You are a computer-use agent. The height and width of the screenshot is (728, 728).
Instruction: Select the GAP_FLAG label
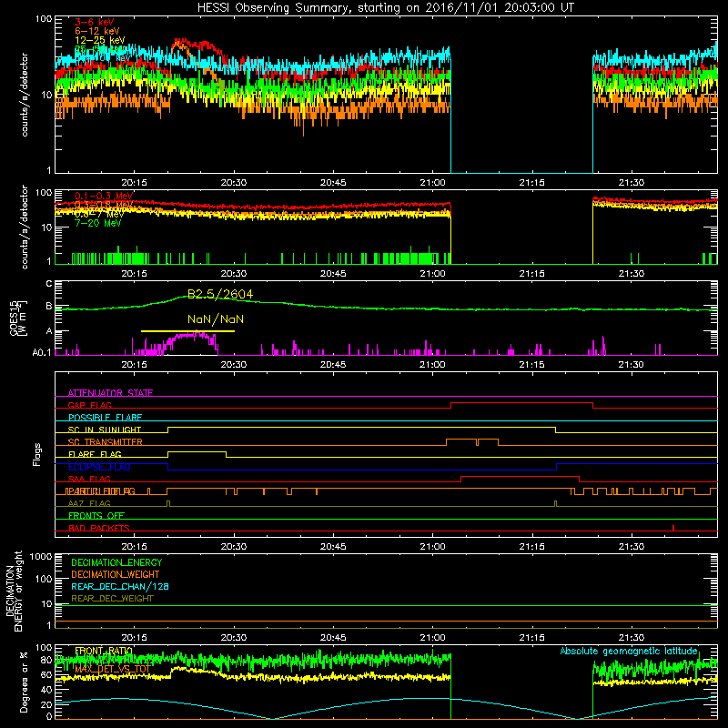click(89, 405)
